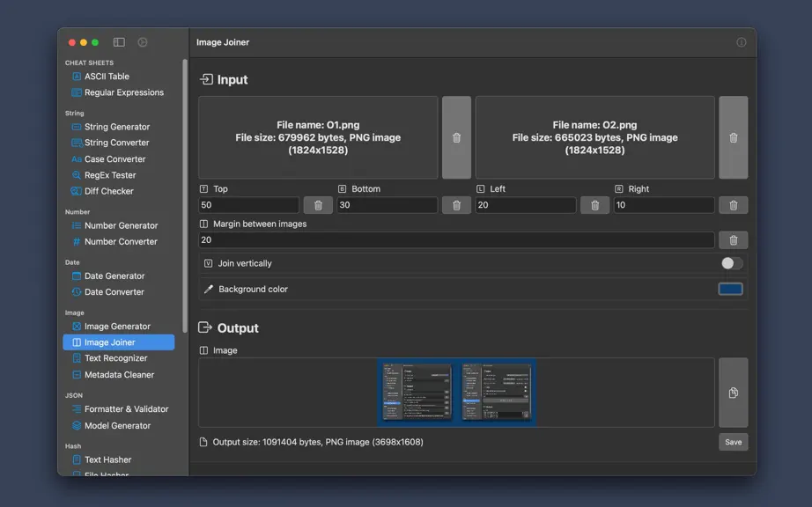Click the sidebar scrollbar
This screenshot has height=507, width=812.
click(184, 195)
